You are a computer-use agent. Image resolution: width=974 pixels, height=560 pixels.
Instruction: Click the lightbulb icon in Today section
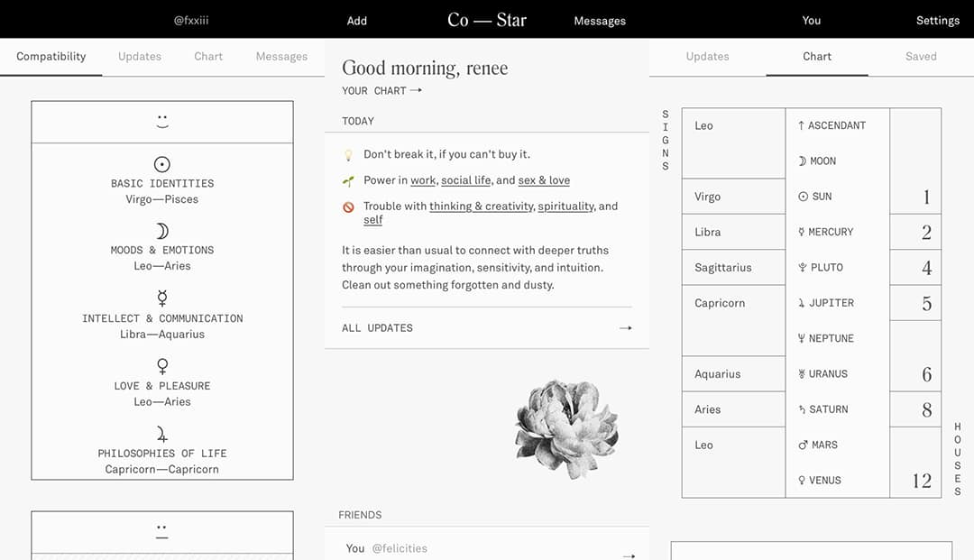[x=348, y=155]
